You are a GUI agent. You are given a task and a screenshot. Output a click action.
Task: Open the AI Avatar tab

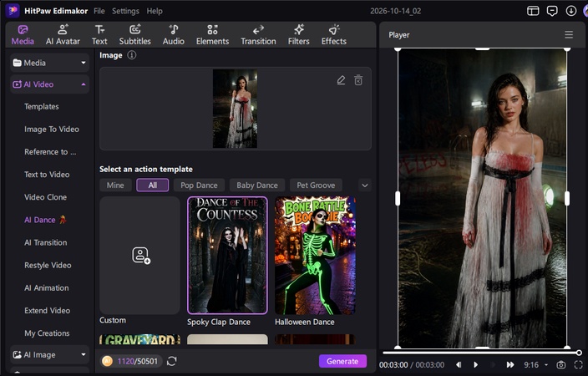click(x=63, y=35)
